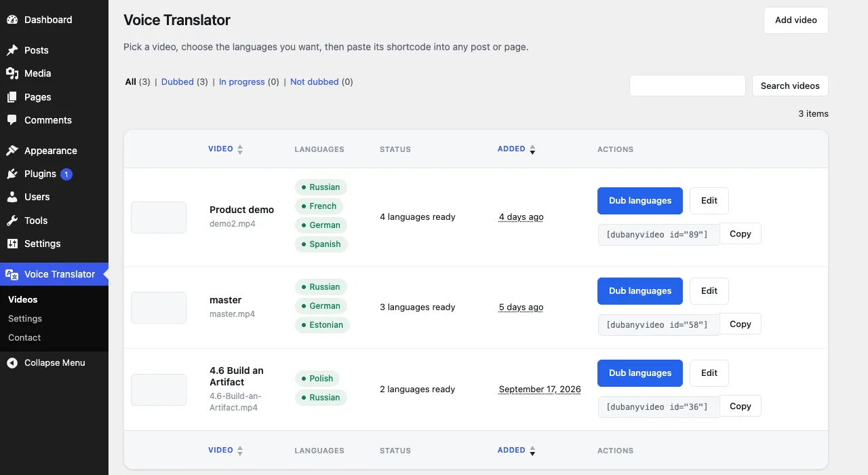Click Dub languages for 4.6 Build an Artifact
Screen dimensions: 868x475
(640, 373)
